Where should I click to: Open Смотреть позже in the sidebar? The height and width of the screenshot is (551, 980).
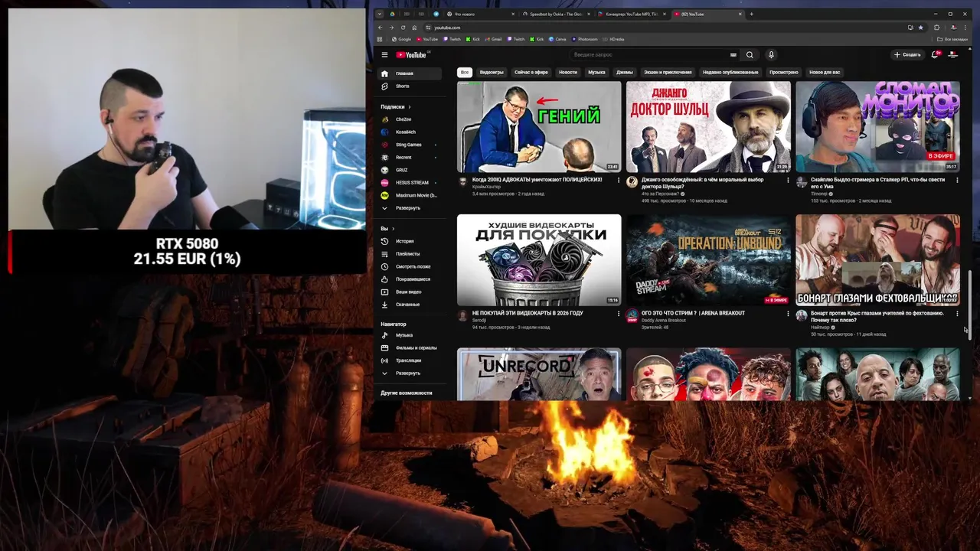pos(410,266)
